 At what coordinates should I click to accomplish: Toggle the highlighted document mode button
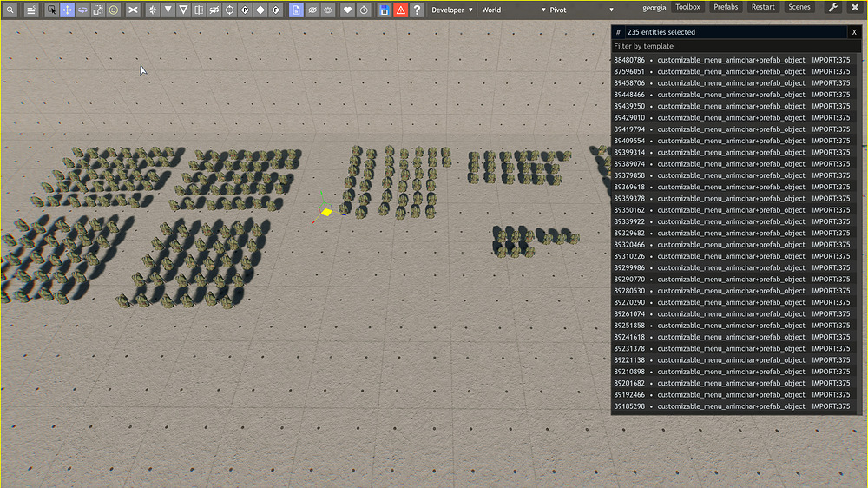[296, 10]
